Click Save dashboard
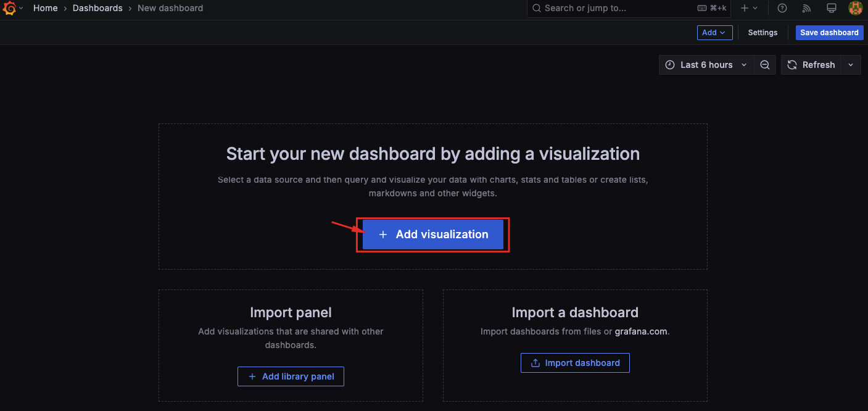Image resolution: width=868 pixels, height=411 pixels. [829, 32]
